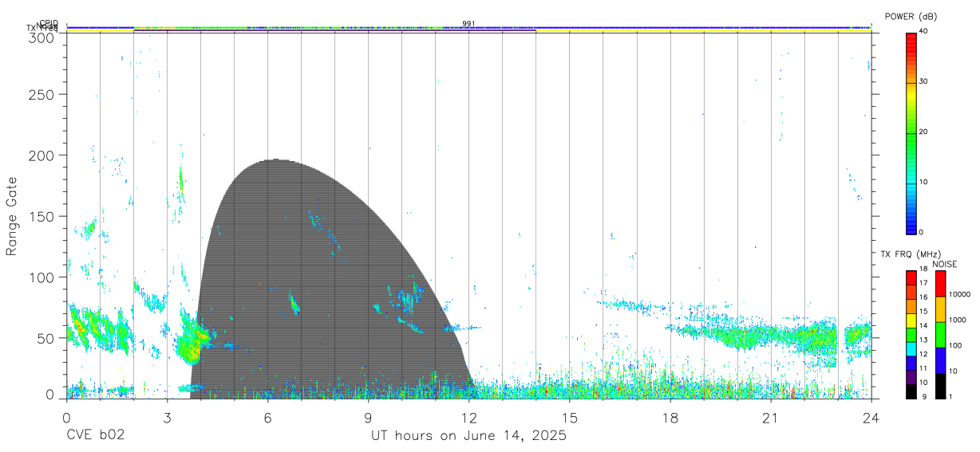Click the 18 UT hour tick label
Screen dimensions: 980x452
670,417
